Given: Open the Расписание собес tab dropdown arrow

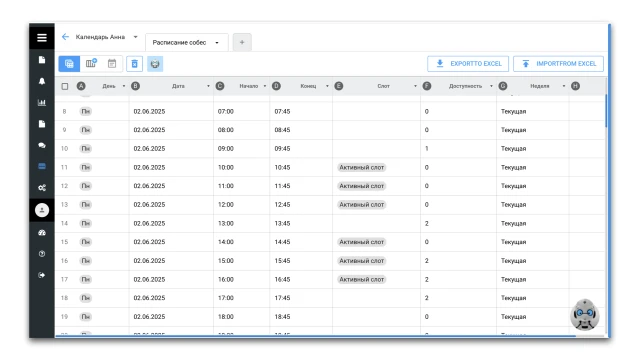Looking at the screenshot, I should 217,42.
